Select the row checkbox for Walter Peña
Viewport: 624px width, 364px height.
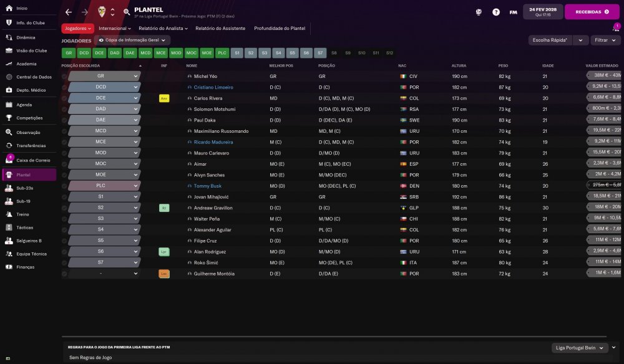pos(64,219)
